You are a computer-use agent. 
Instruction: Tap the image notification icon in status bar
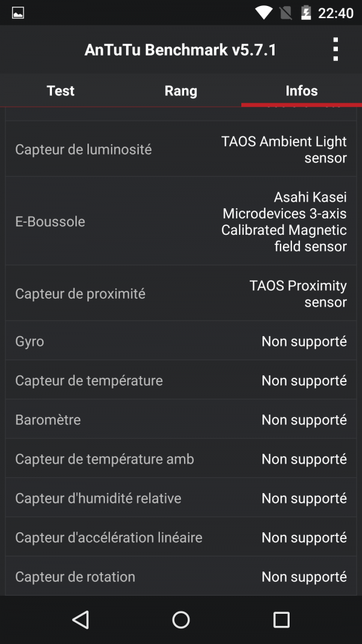point(18,13)
